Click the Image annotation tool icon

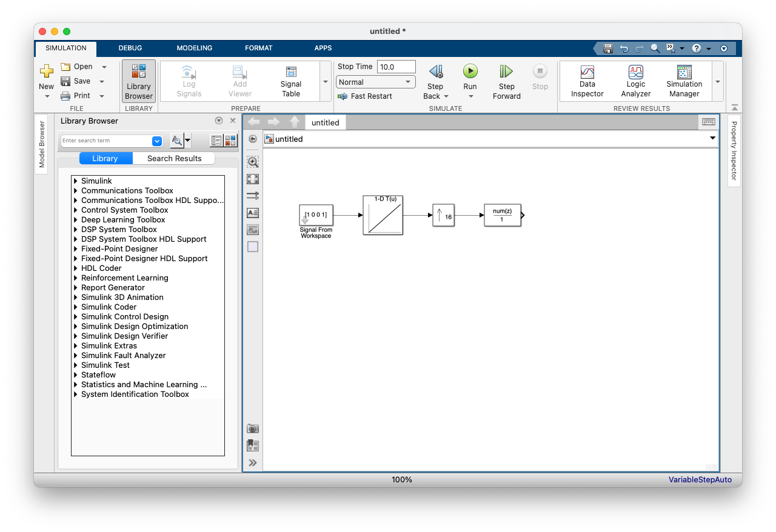pos(253,230)
